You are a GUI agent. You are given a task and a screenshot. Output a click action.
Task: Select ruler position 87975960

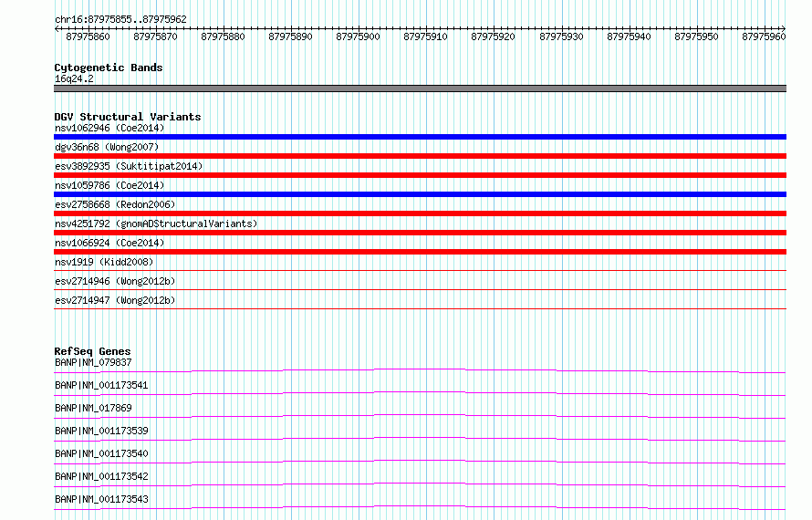tap(764, 36)
